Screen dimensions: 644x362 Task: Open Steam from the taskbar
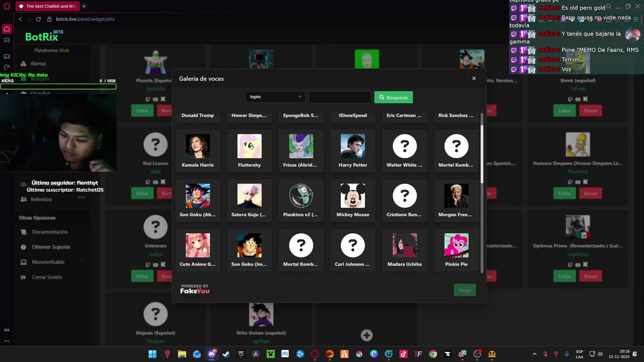[x=226, y=354]
